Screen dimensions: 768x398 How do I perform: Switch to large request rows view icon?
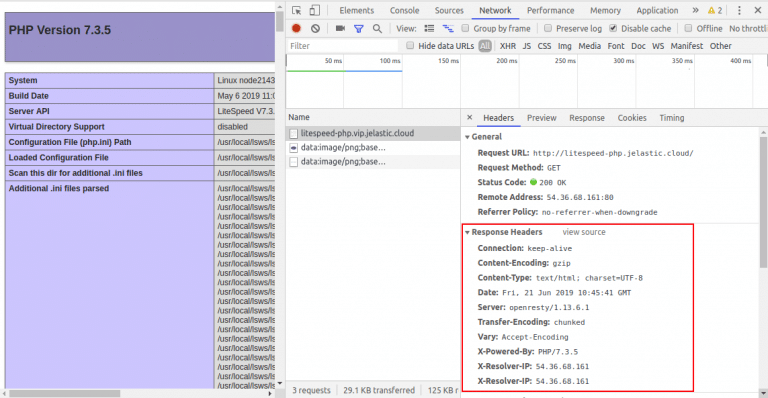pos(429,28)
